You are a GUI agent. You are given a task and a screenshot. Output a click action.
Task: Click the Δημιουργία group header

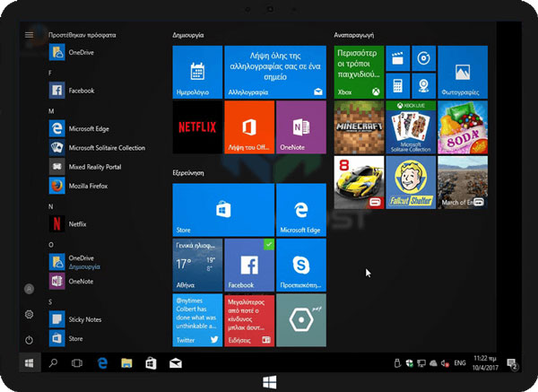[188, 35]
